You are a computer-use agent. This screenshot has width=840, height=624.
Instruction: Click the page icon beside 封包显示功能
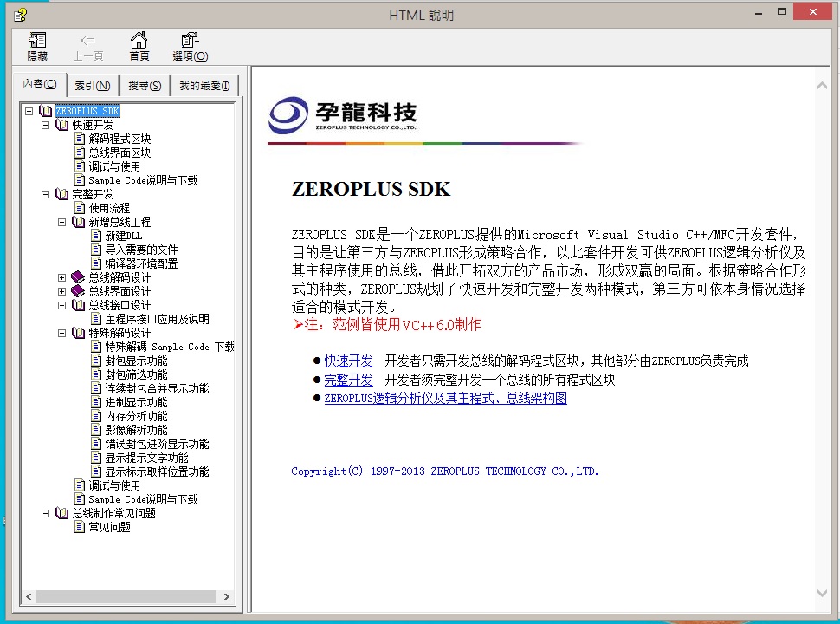point(96,361)
